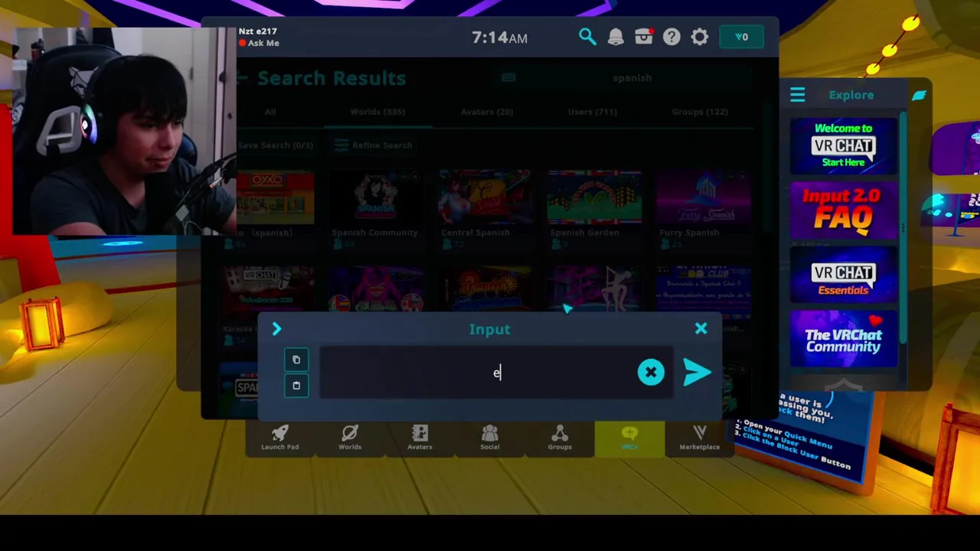Open the Groups tab in bottom bar
The height and width of the screenshot is (551, 980).
click(560, 438)
